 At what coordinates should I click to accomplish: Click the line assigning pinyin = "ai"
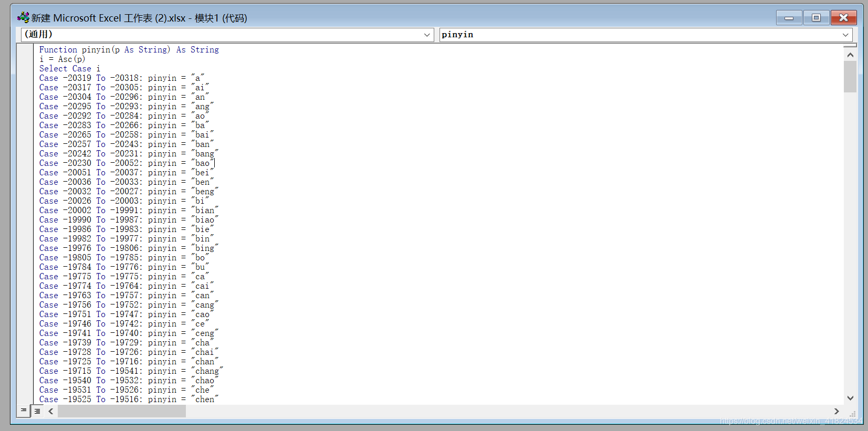pos(124,88)
